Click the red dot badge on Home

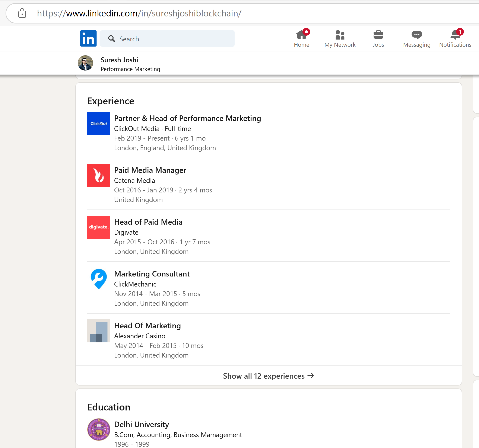[x=306, y=32]
